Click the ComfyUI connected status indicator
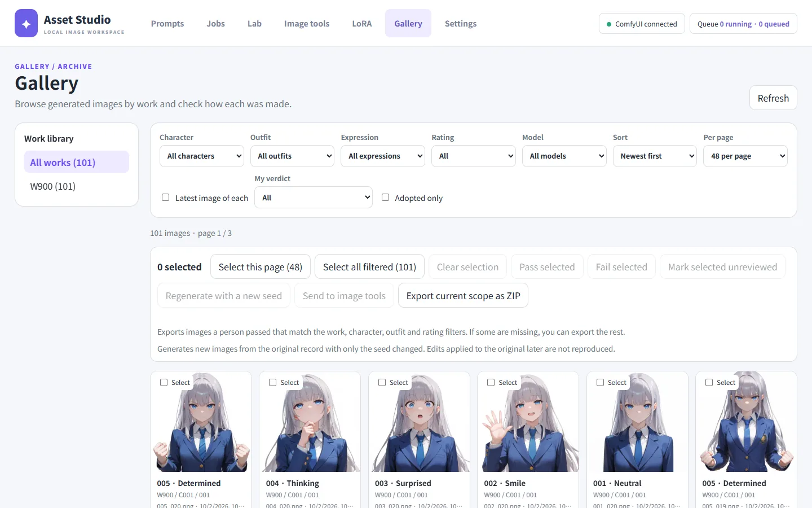Screen dimensions: 812x508 point(642,24)
